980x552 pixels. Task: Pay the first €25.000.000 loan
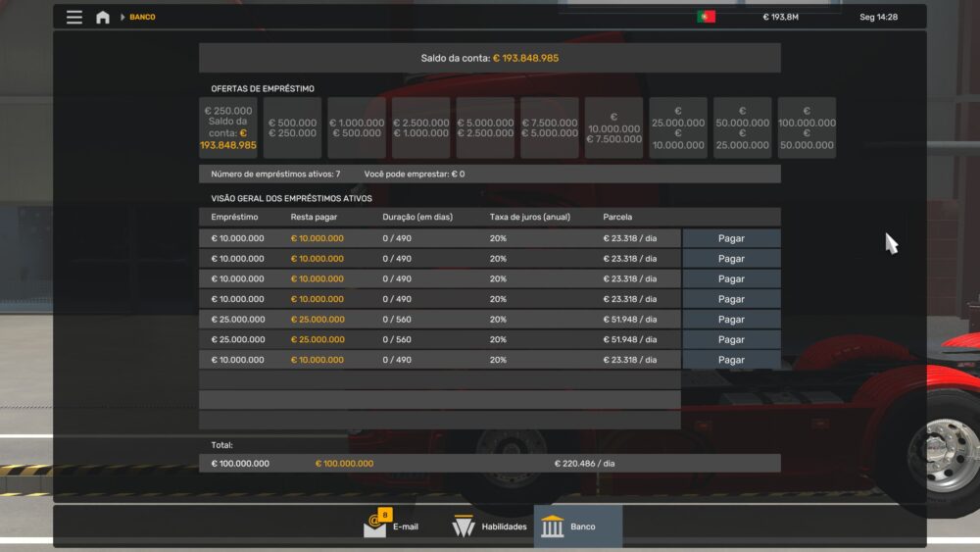[731, 320]
